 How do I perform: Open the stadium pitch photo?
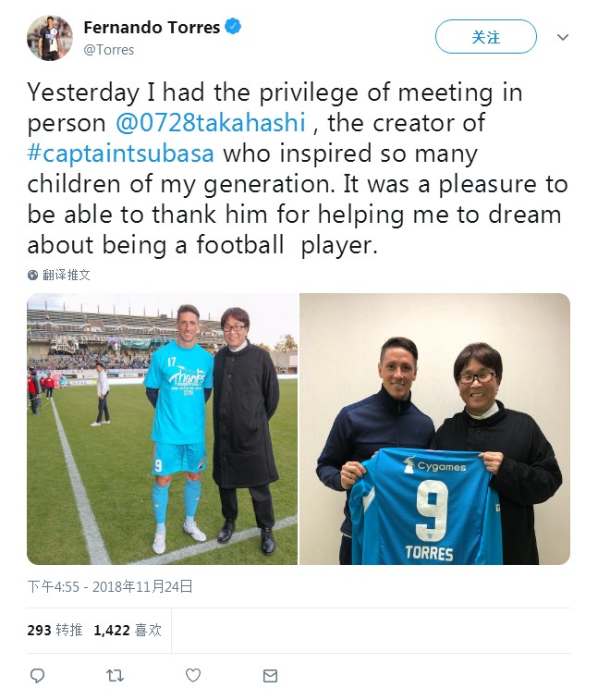pyautogui.click(x=162, y=428)
